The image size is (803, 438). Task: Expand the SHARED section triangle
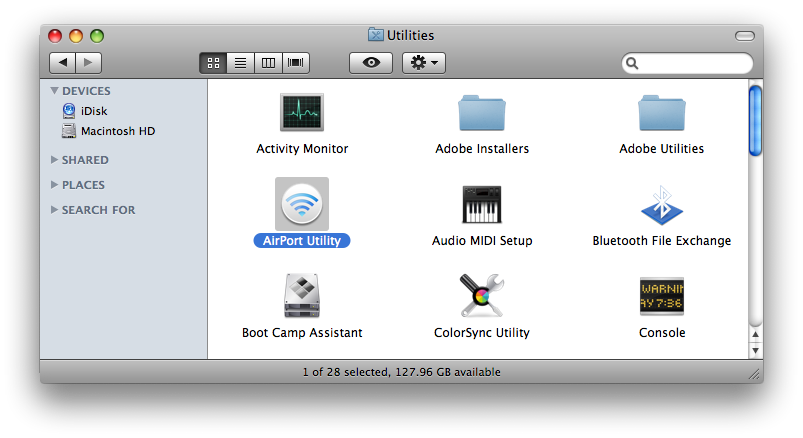coord(54,160)
